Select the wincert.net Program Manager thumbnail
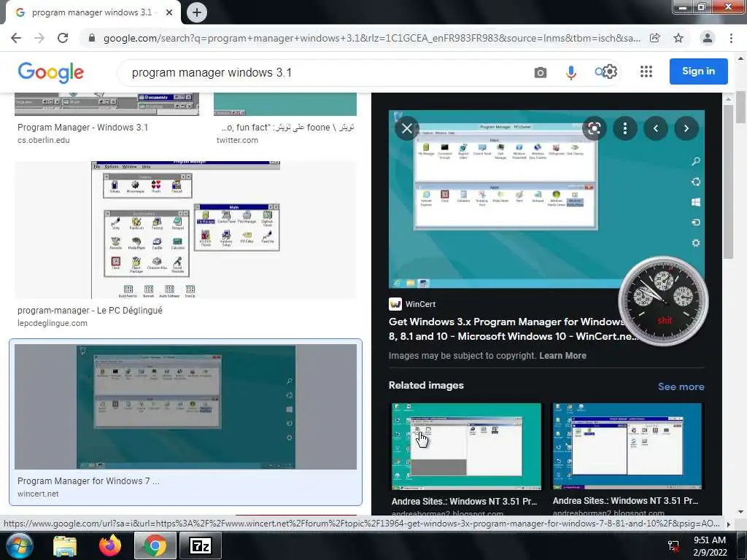Image resolution: width=747 pixels, height=560 pixels. pyautogui.click(x=185, y=407)
